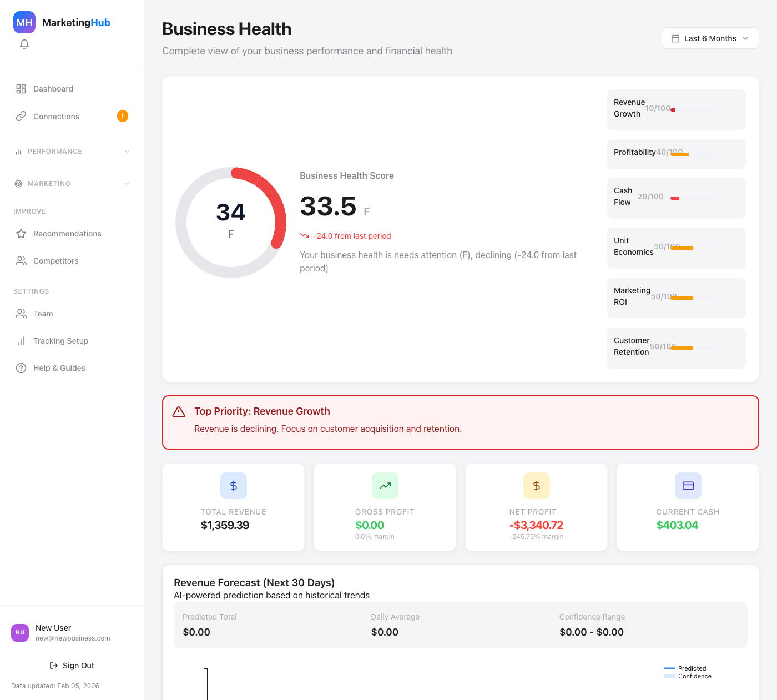777x700 pixels.
Task: Click the Connections link icon
Action: click(21, 116)
